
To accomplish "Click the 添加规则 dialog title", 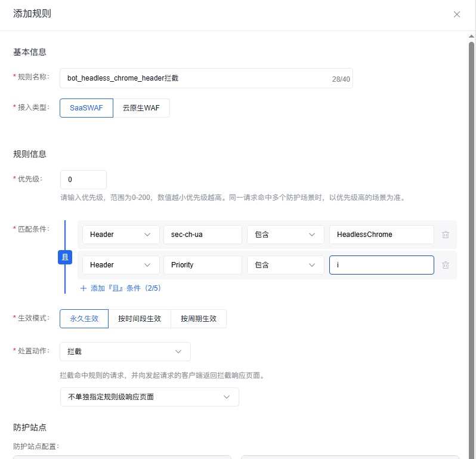I will point(32,14).
